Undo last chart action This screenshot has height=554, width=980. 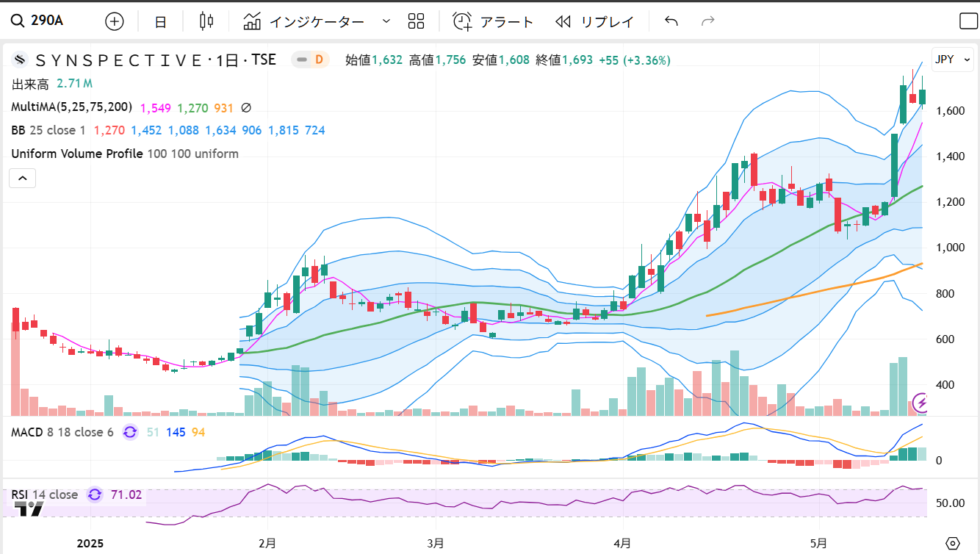(x=671, y=21)
